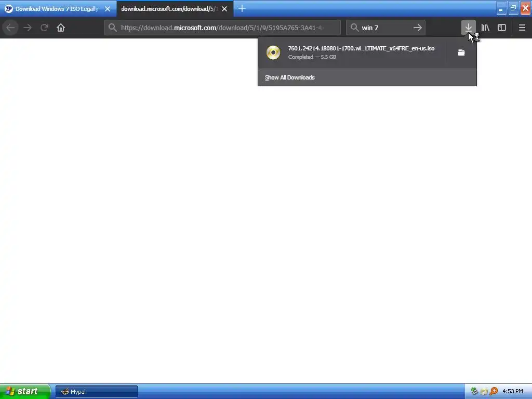This screenshot has height=399, width=532.
Task: Select the Mypal taskbar button
Action: (97, 392)
